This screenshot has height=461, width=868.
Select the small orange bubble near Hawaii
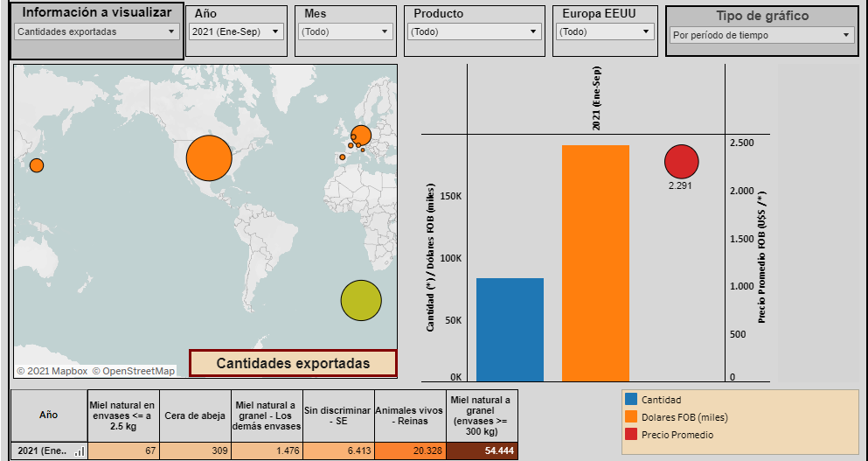click(37, 165)
